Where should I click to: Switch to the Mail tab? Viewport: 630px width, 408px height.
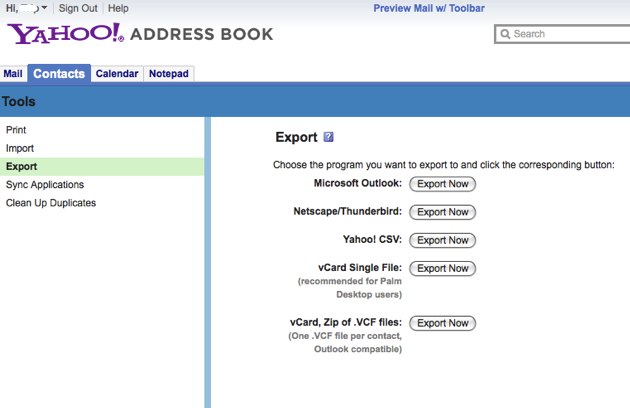tap(13, 74)
